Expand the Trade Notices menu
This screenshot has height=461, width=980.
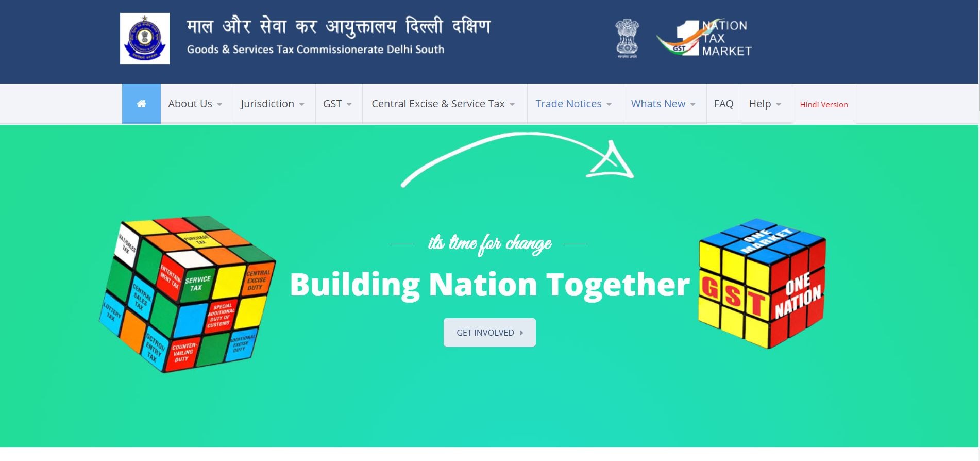point(574,104)
